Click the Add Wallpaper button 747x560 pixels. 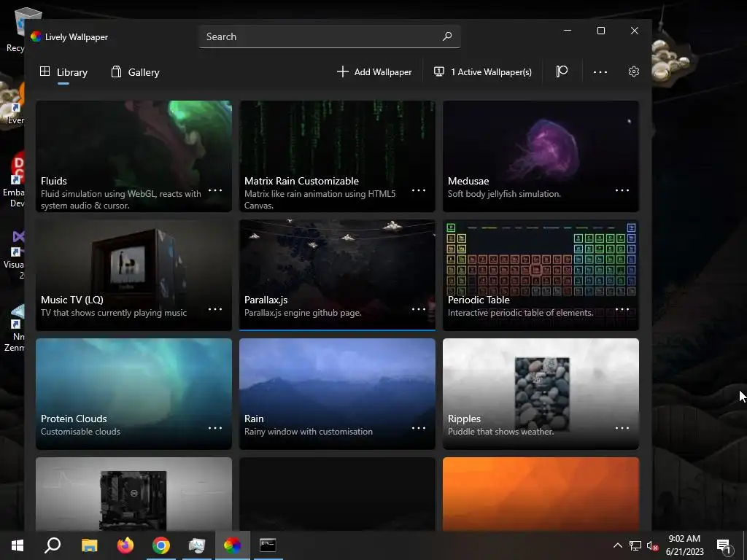(x=374, y=72)
